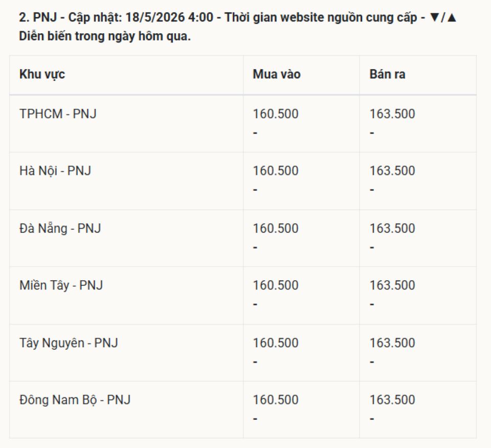Select the 'Tây Nguyên - PNJ' row label

tap(69, 343)
